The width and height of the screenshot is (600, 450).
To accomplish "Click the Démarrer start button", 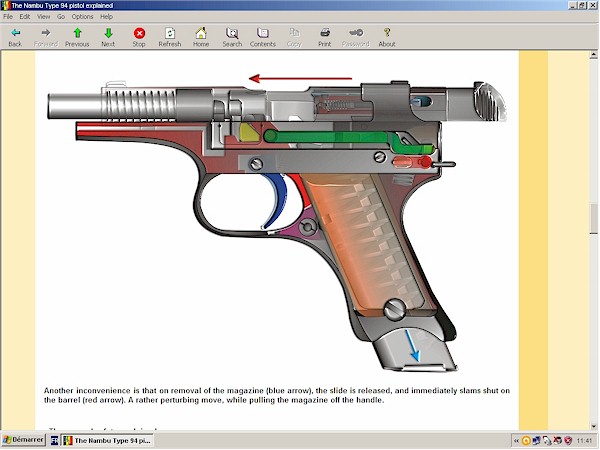I will (23, 440).
